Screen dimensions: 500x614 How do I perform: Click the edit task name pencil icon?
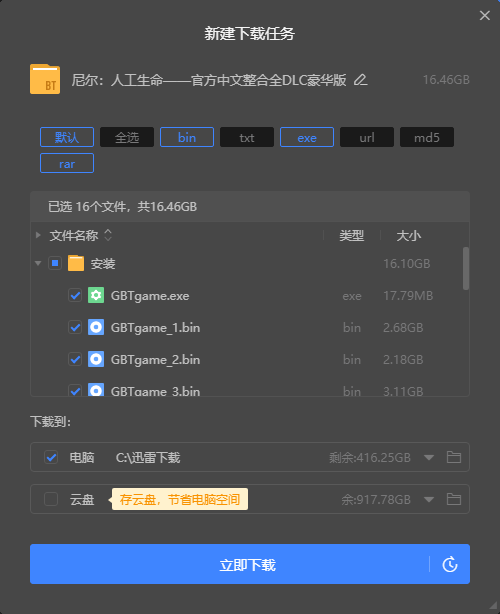point(360,80)
